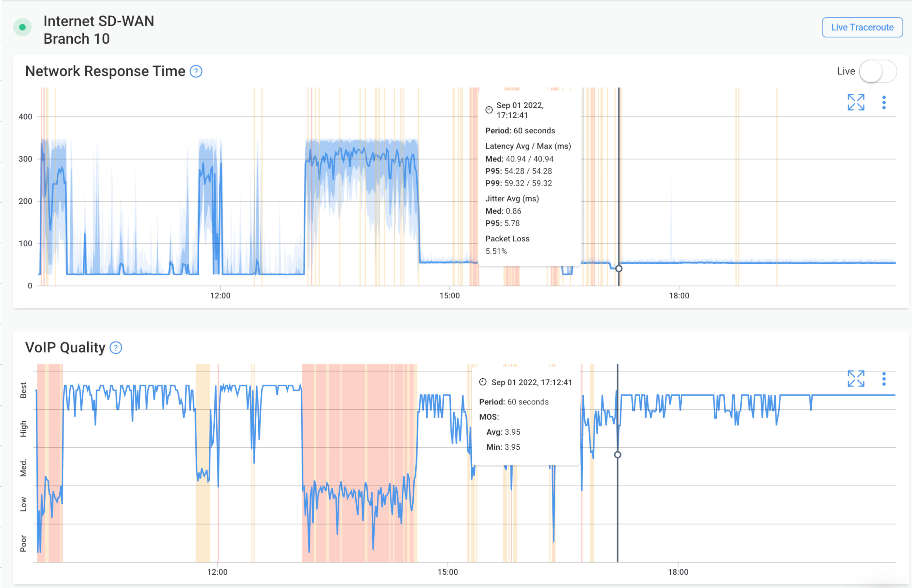The width and height of the screenshot is (912, 588).
Task: Select the Internet SD-WAN Branch 10 heading
Action: pyautogui.click(x=99, y=29)
